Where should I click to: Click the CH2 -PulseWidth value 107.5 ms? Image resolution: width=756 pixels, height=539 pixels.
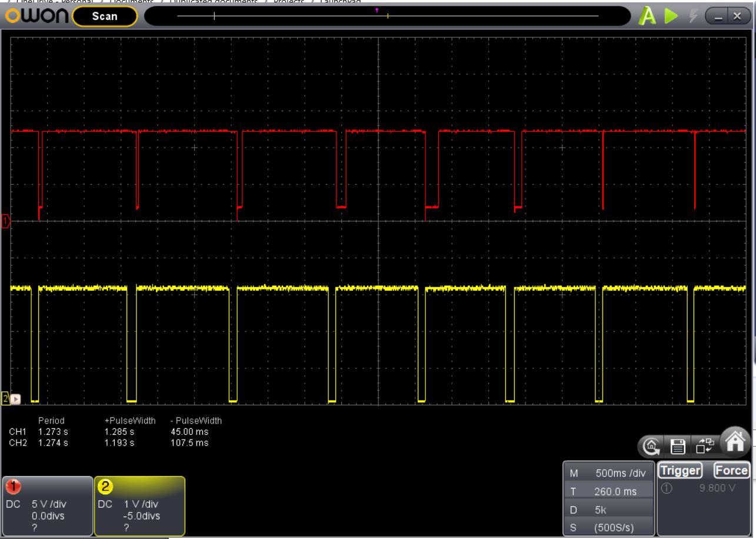point(189,442)
